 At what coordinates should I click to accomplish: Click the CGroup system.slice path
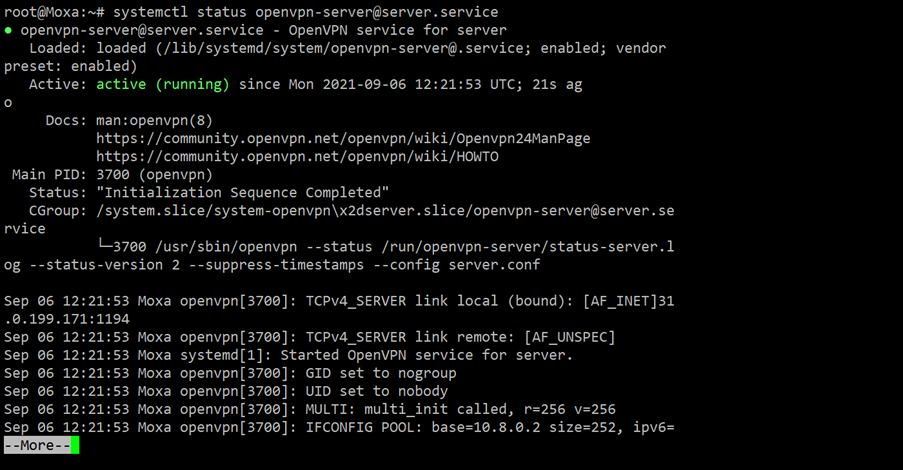click(385, 211)
